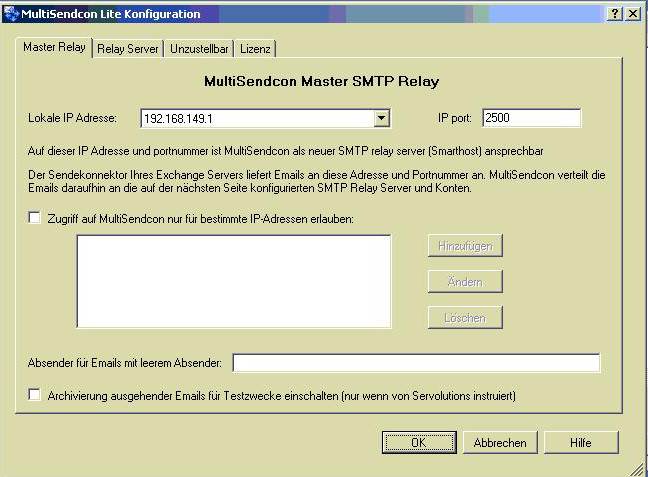The width and height of the screenshot is (648, 477).
Task: Click inside the allowed IP addresses list box
Action: 233,280
